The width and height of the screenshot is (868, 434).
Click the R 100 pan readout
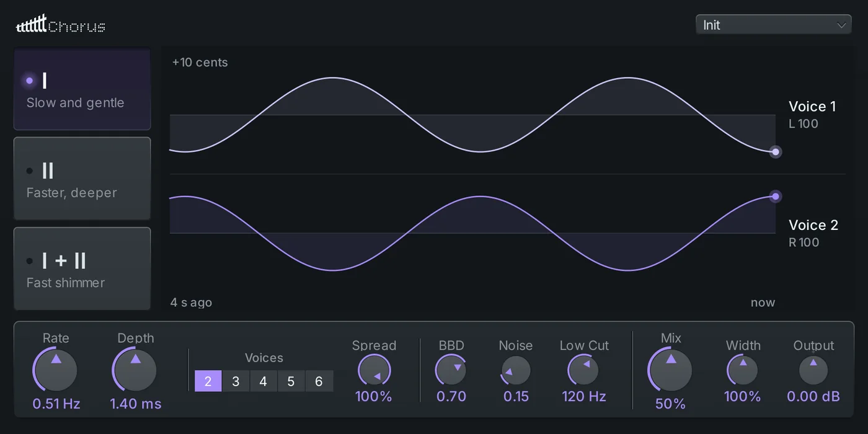[x=804, y=242]
